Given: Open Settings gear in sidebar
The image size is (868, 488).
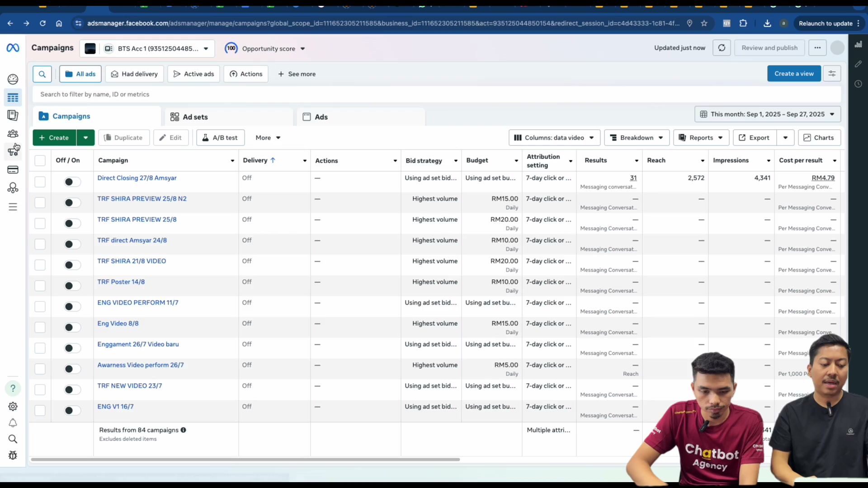Looking at the screenshot, I should [13, 406].
